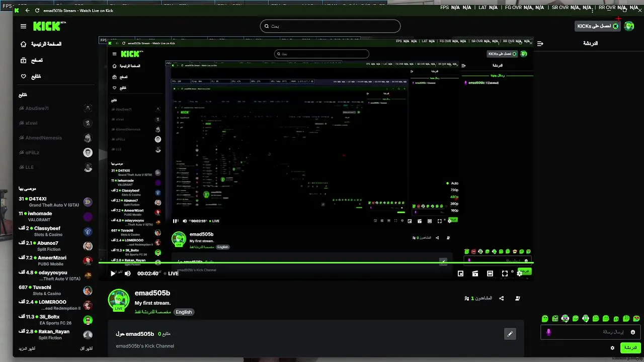The height and width of the screenshot is (362, 644).
Task: Select xlxwi channel in following list
Action: pos(55,123)
